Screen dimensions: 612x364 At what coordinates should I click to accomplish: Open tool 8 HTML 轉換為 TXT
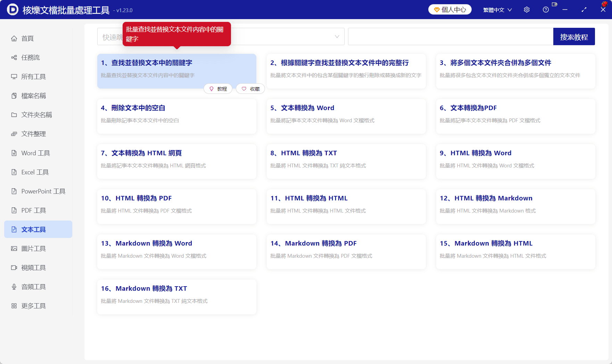point(346,161)
